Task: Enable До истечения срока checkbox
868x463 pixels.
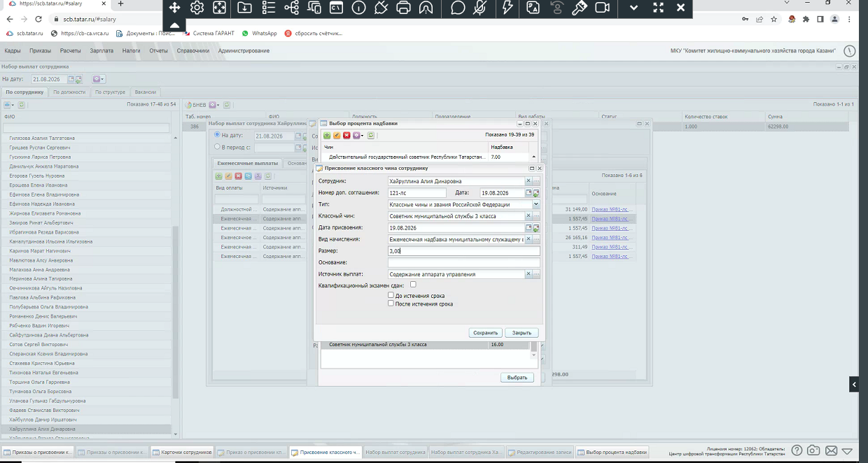Action: [391, 296]
